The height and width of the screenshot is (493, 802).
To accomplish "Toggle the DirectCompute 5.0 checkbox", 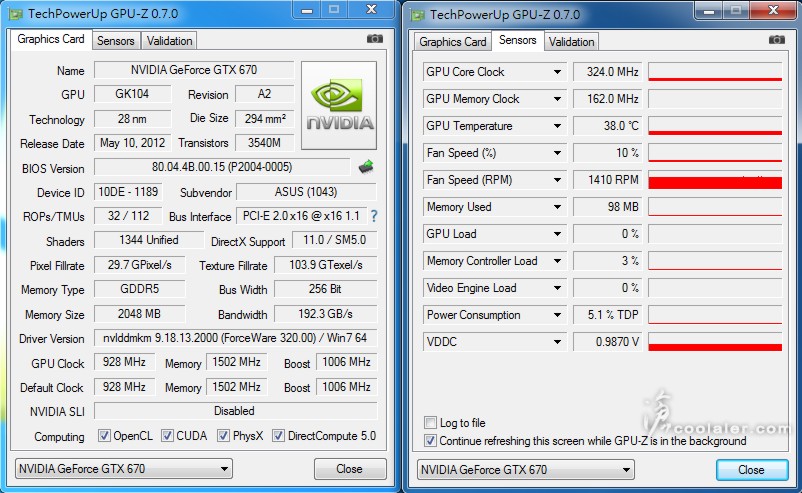I will click(x=278, y=436).
